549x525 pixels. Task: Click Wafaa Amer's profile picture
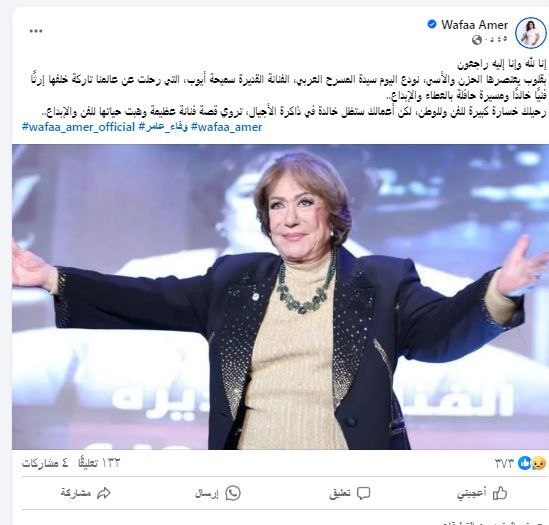pyautogui.click(x=530, y=33)
